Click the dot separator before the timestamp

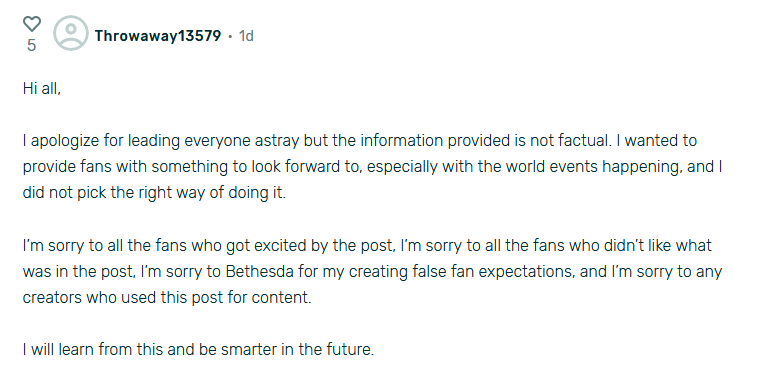(x=230, y=36)
